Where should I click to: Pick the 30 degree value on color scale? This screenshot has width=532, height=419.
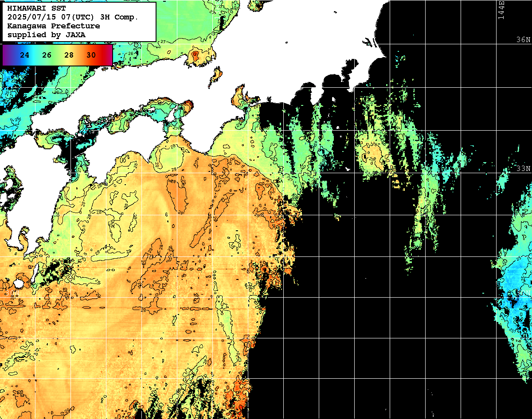91,55
